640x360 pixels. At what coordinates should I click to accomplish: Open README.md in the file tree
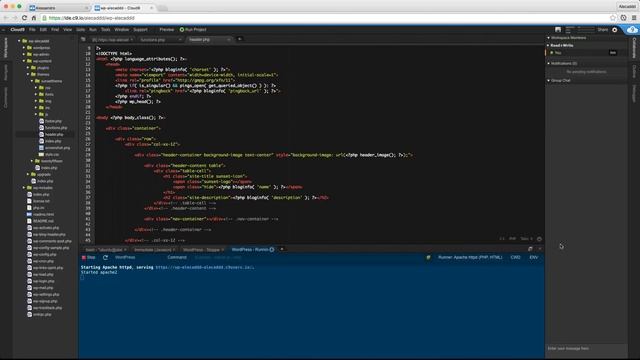pos(43,221)
